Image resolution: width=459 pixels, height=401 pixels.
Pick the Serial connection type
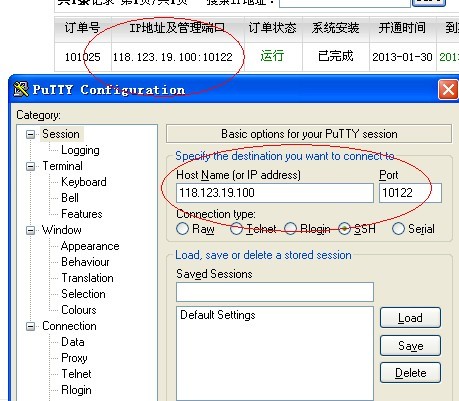tap(398, 229)
